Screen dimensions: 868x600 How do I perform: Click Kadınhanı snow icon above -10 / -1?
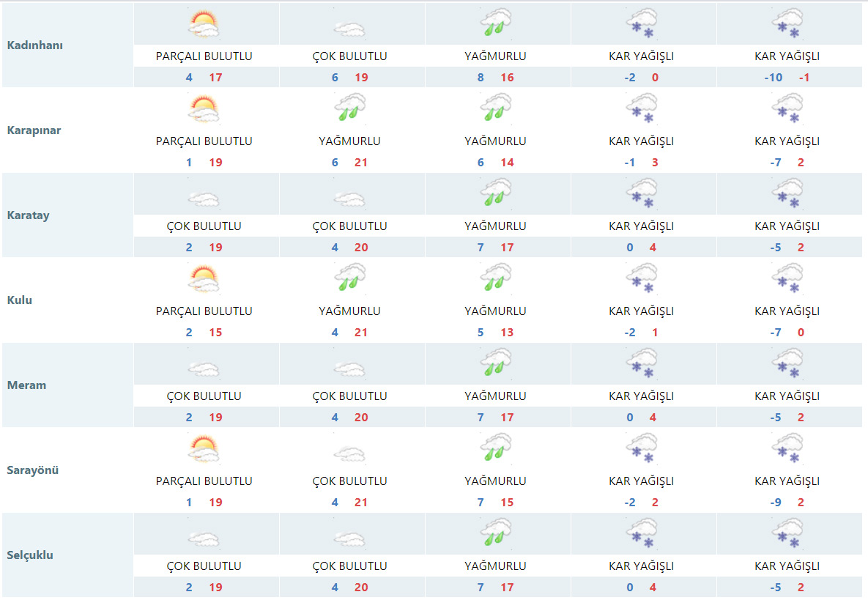pos(787,23)
